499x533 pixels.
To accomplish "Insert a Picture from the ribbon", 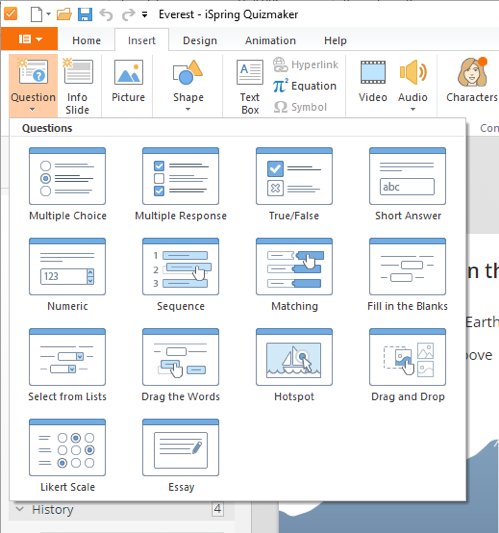I will point(128,82).
